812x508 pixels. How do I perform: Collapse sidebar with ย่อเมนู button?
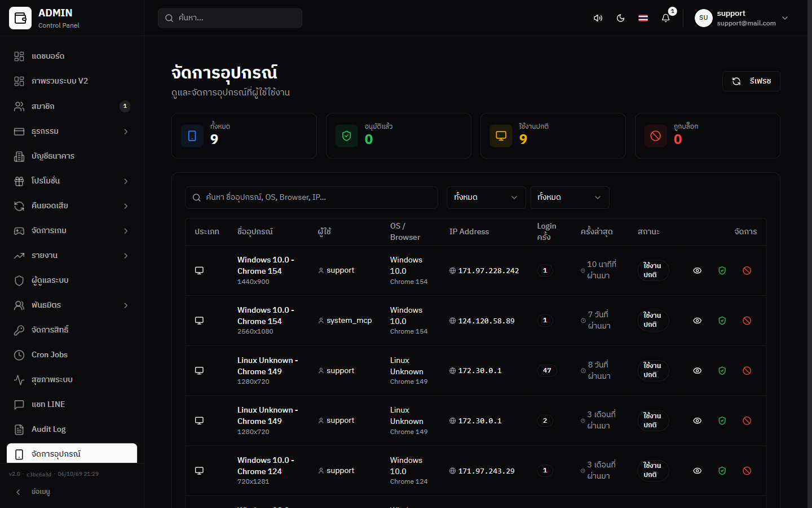tap(72, 492)
